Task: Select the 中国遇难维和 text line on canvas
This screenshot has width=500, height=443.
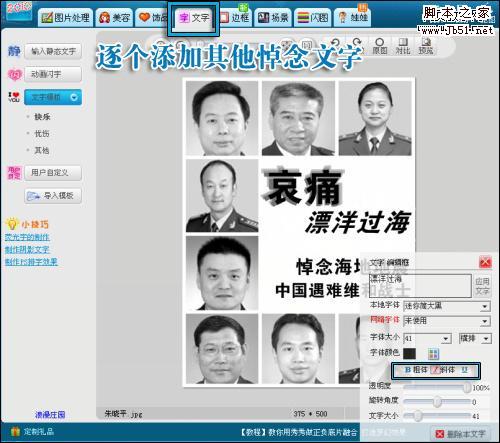Action: pyautogui.click(x=317, y=290)
